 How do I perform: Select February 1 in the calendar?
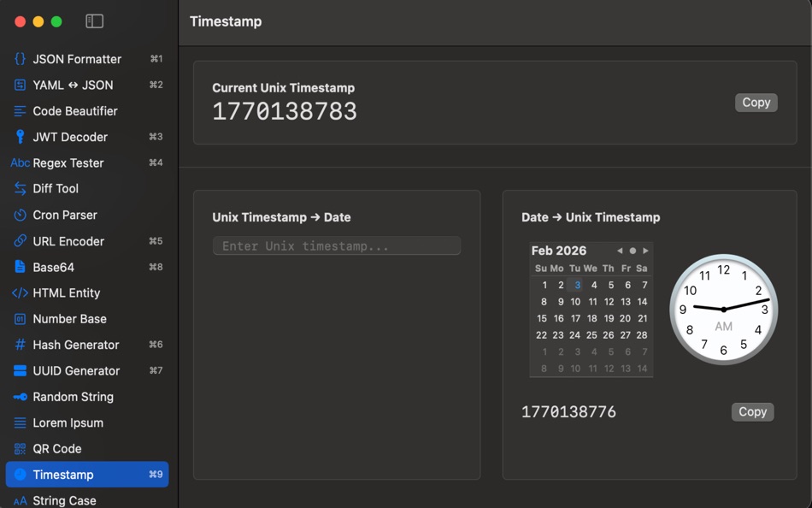click(x=544, y=285)
